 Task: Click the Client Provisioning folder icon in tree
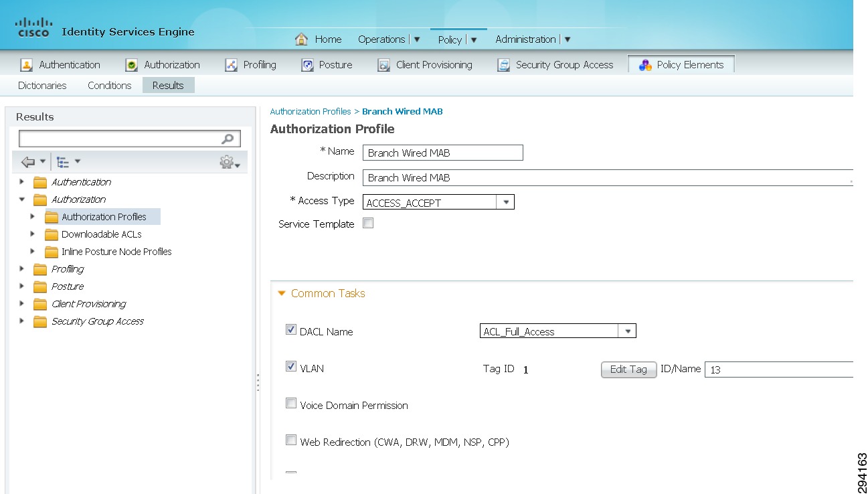click(40, 304)
